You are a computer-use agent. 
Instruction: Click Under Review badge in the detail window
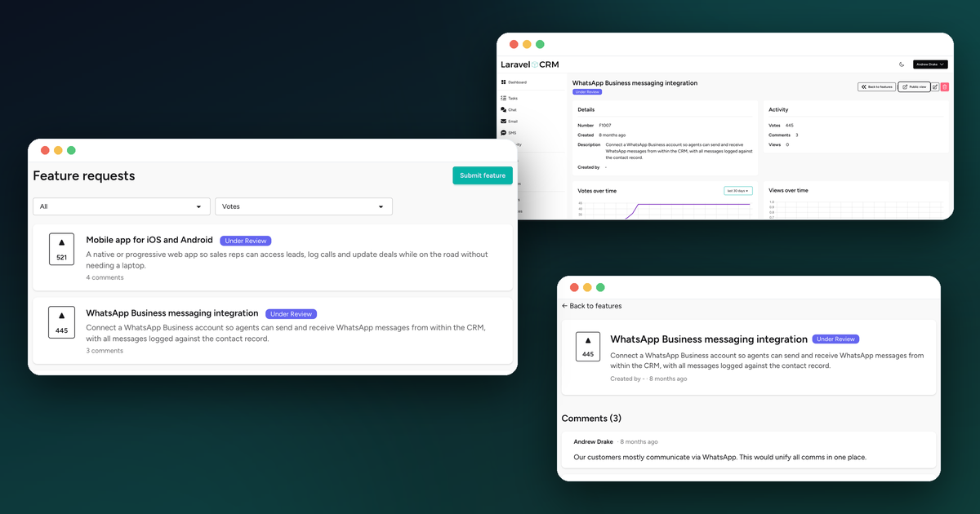836,339
